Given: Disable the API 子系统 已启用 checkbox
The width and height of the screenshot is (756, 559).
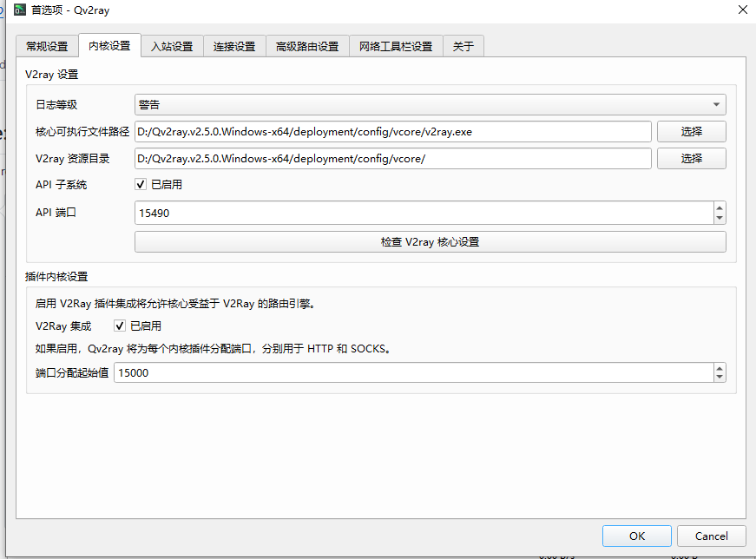Looking at the screenshot, I should (141, 184).
